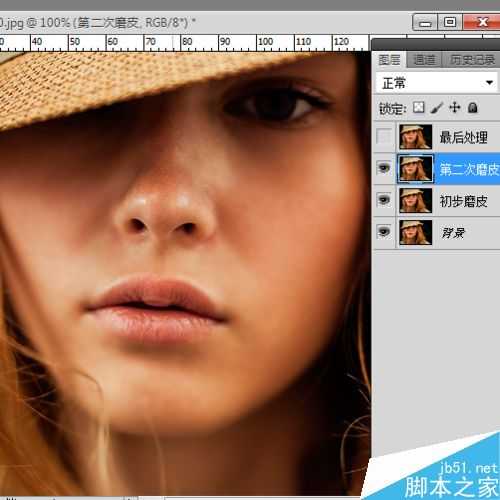Click the 背景 layer thumbnail
The image size is (500, 500).
coord(415,232)
